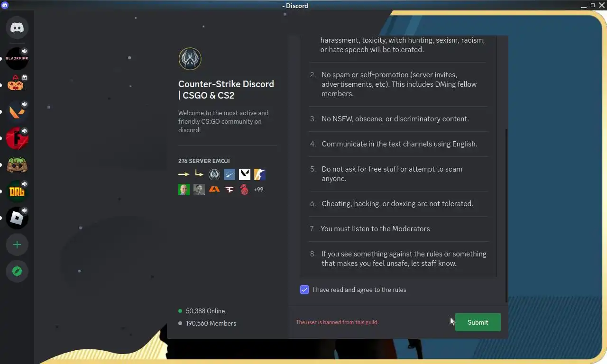
Task: Click the Add a Server plus icon
Action: (x=17, y=245)
